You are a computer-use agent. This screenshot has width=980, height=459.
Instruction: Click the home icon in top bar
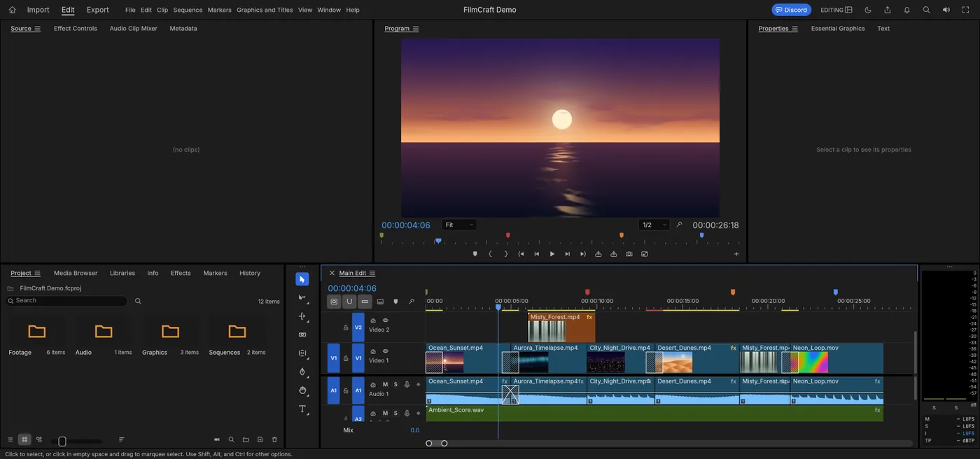pos(12,10)
